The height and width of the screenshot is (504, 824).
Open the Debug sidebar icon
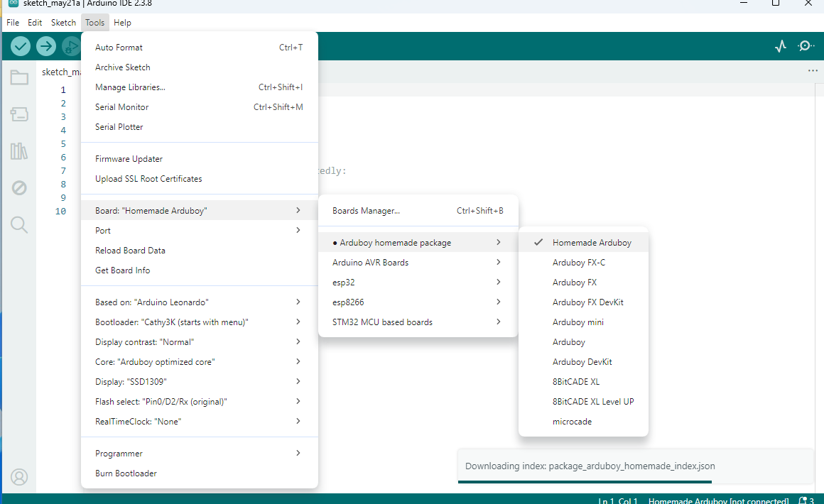[x=19, y=188]
